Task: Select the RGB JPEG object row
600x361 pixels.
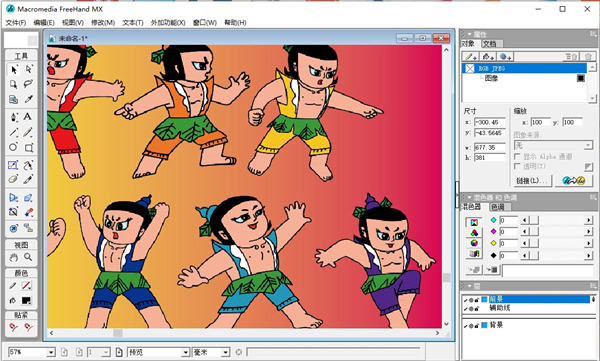Action: [524, 68]
